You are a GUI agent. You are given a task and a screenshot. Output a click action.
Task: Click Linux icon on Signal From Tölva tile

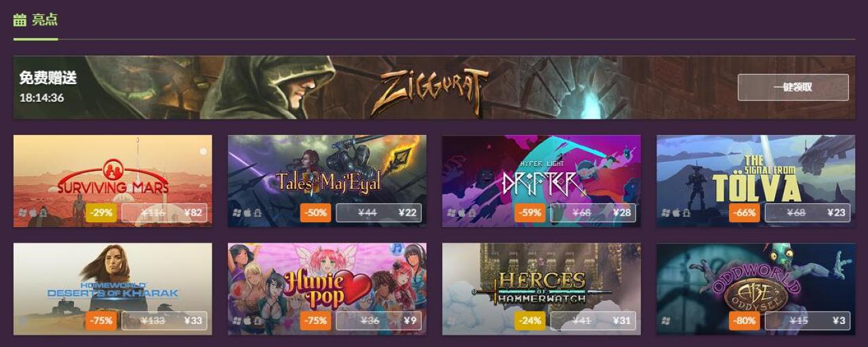point(686,213)
